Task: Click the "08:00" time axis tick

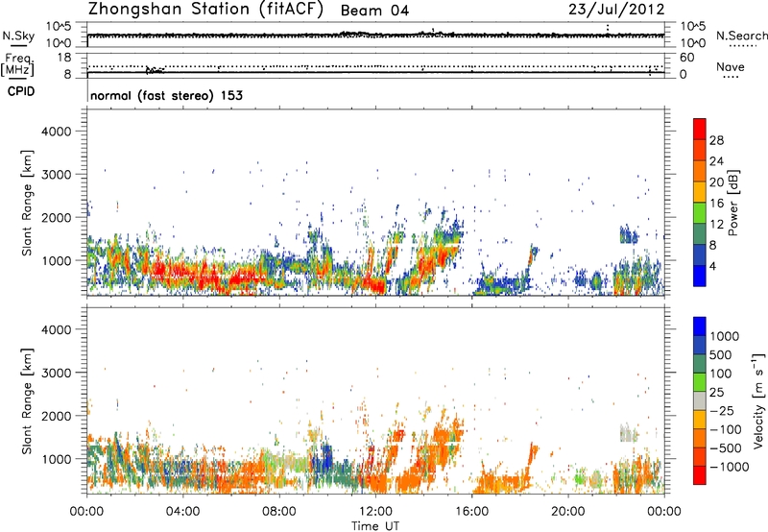Action: click(279, 512)
